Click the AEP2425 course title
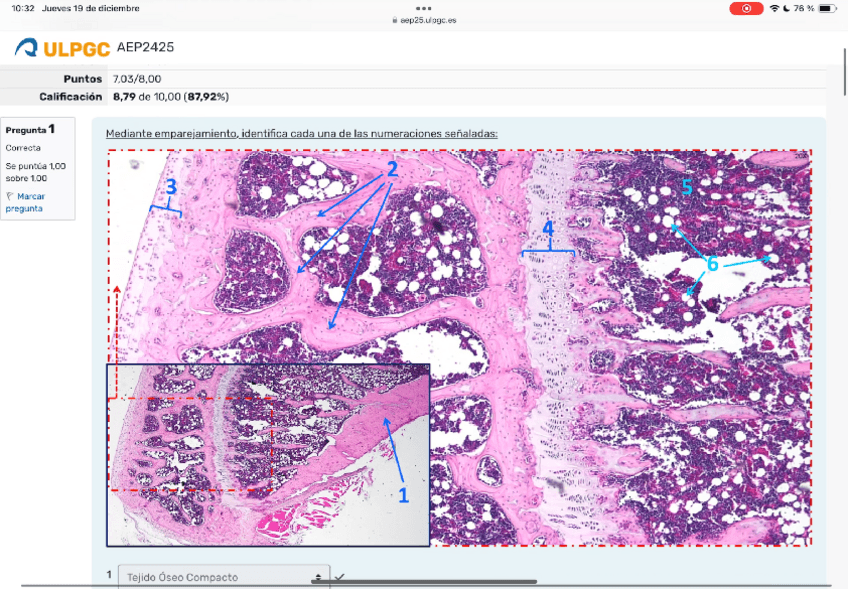This screenshot has height=589, width=848. point(146,47)
